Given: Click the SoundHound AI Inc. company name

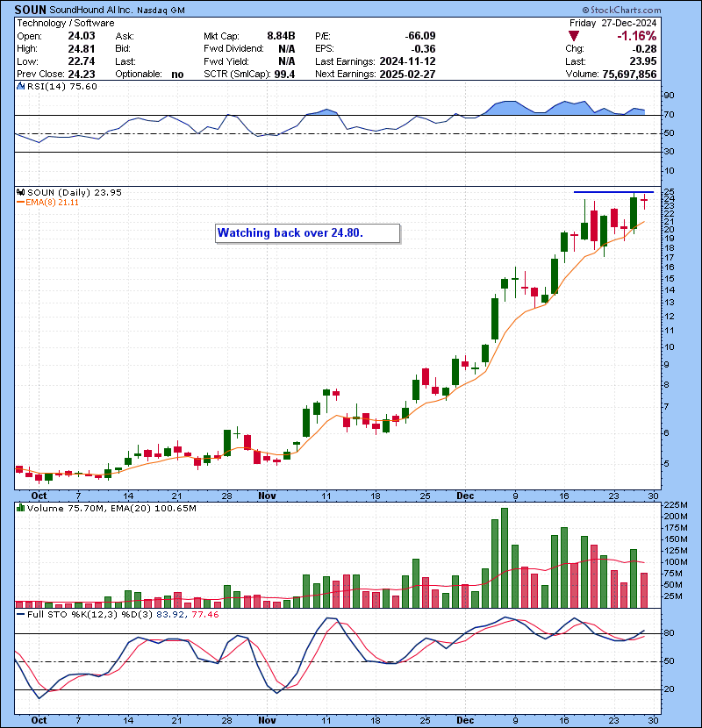Looking at the screenshot, I should 91,10.
